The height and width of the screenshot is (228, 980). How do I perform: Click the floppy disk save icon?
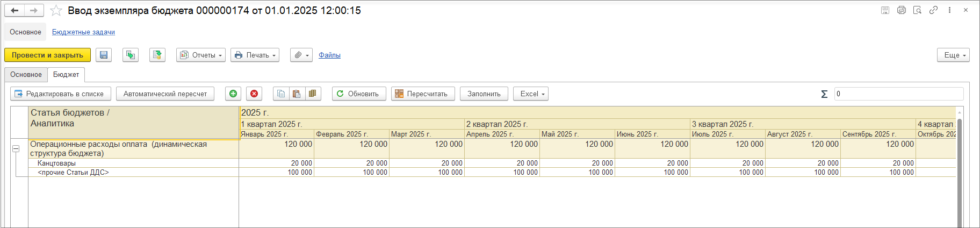(104, 55)
